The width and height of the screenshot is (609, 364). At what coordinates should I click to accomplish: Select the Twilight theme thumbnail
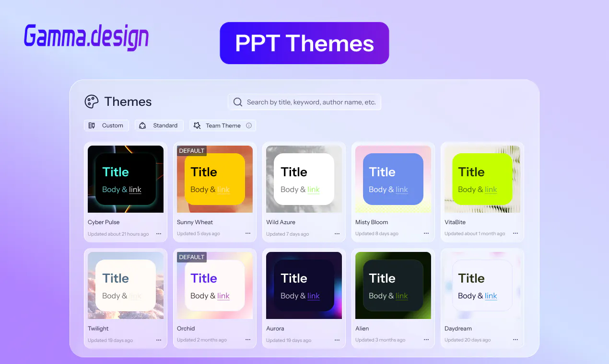click(x=126, y=285)
